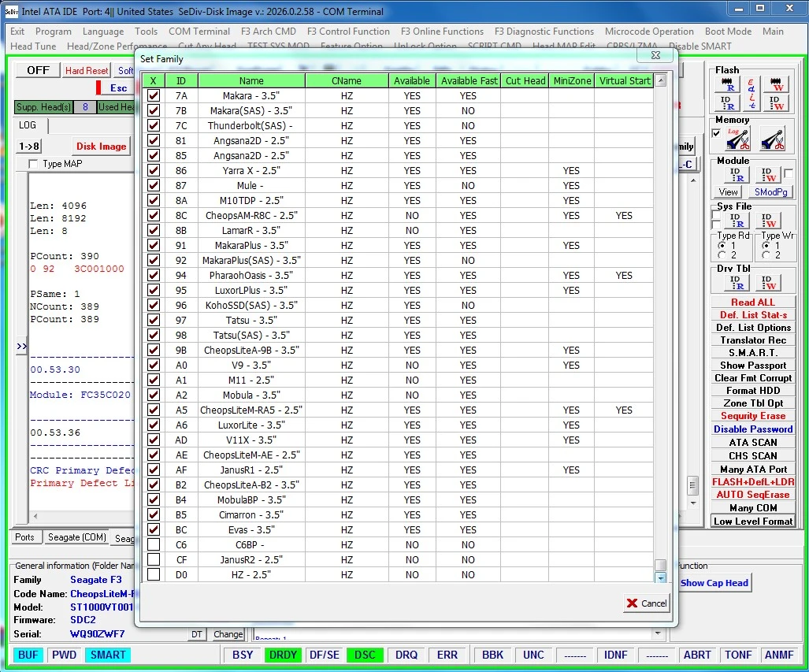809x672 pixels.
Task: Click the green DRDY status indicator
Action: click(x=284, y=655)
